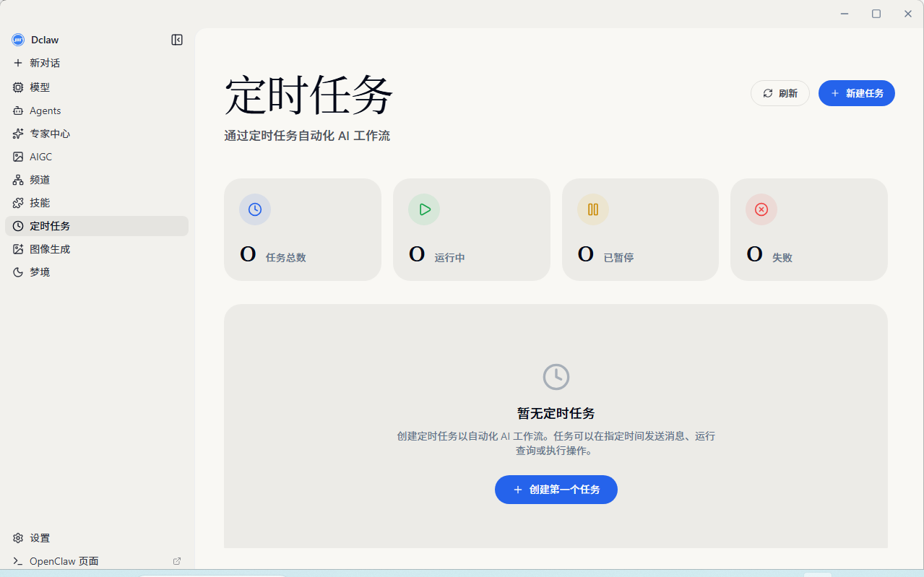Viewport: 924px width, 577px height.
Task: Click the Dclaw app name text
Action: click(45, 40)
